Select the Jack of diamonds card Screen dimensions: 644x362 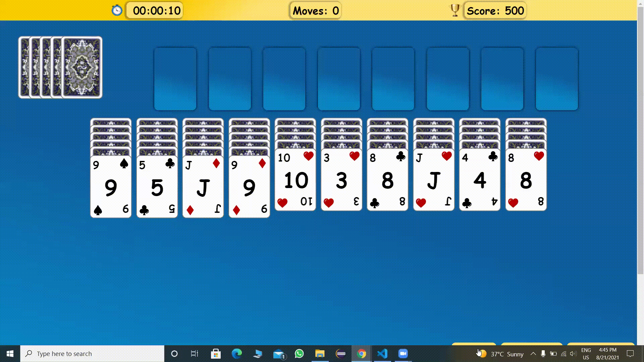[x=203, y=187]
